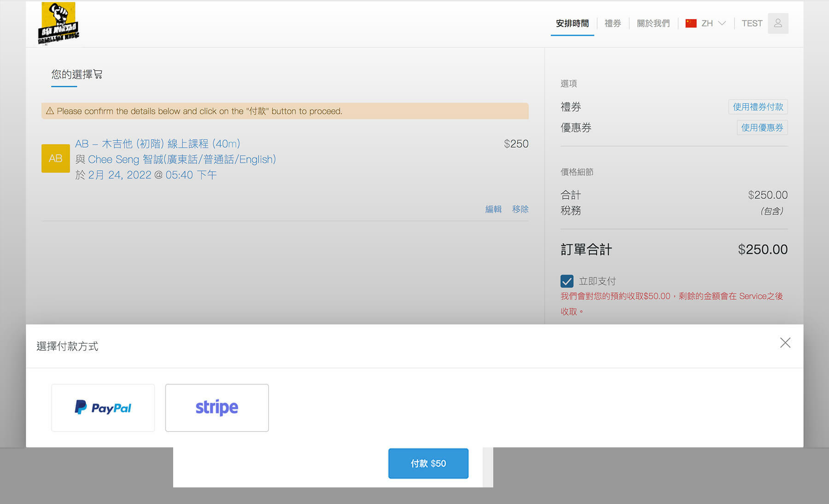Open the AB – 木吉他 course link
Screen dimensions: 829x504
158,144
